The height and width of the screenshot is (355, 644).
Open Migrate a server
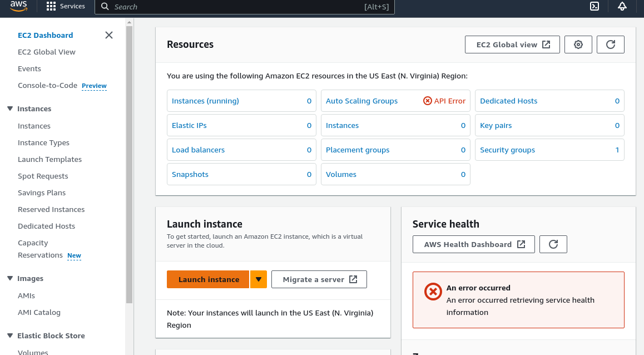pos(319,279)
